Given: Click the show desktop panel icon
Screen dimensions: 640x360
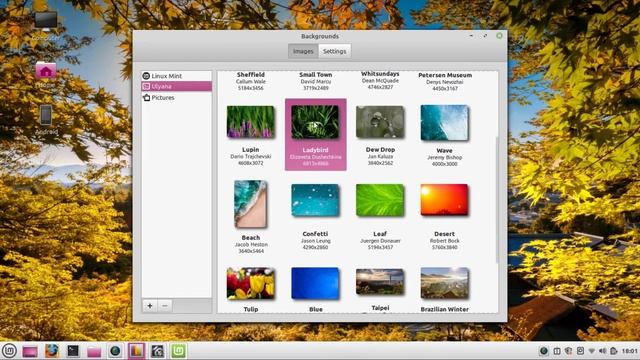Looking at the screenshot, I should click(30, 351).
